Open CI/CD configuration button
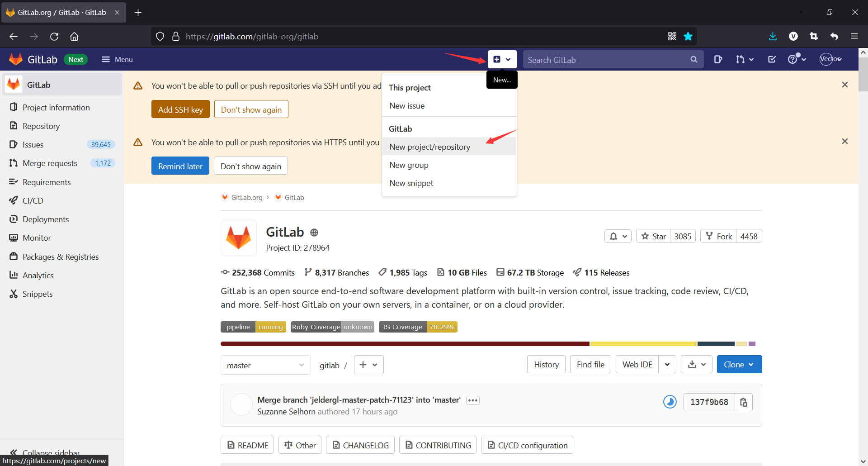The width and height of the screenshot is (868, 466). click(x=527, y=445)
